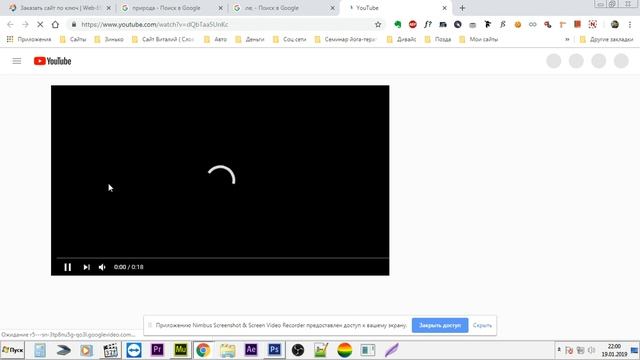Open the Nimbus N extension icon
The width and height of the screenshot is (640, 360).
593,24
